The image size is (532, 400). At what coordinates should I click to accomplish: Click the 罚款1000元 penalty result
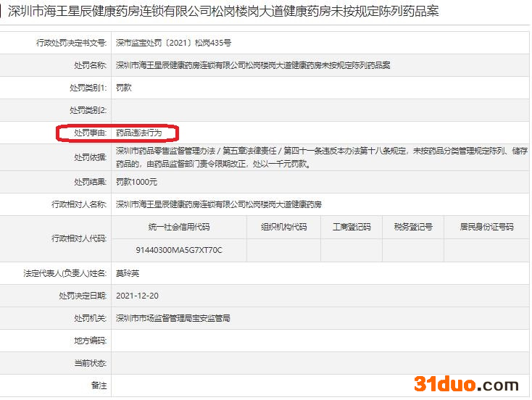pyautogui.click(x=136, y=182)
